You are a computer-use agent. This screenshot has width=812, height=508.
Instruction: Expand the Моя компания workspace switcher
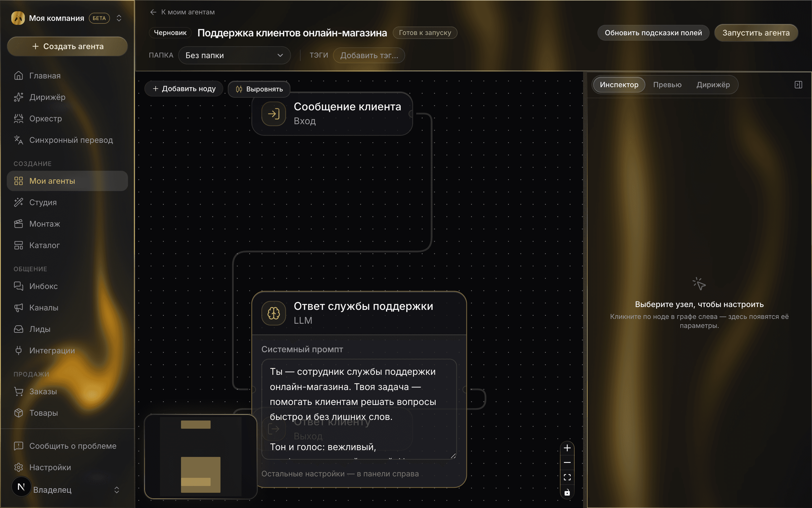pos(119,18)
